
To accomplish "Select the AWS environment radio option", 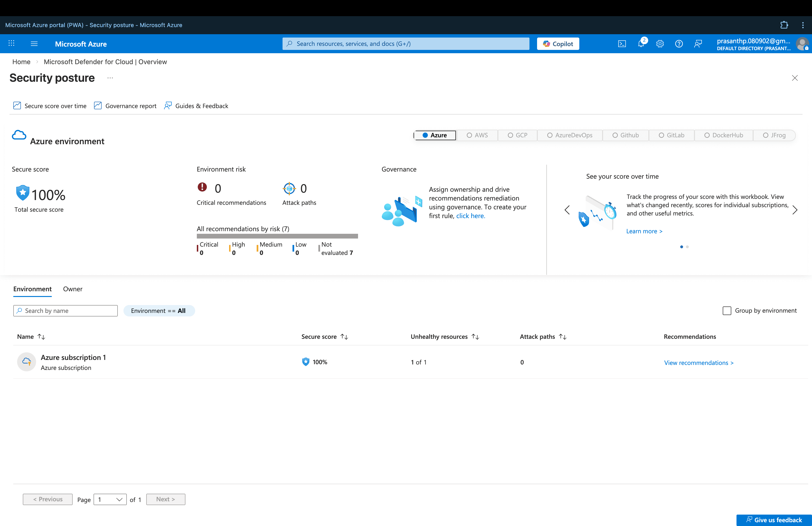I will [477, 135].
